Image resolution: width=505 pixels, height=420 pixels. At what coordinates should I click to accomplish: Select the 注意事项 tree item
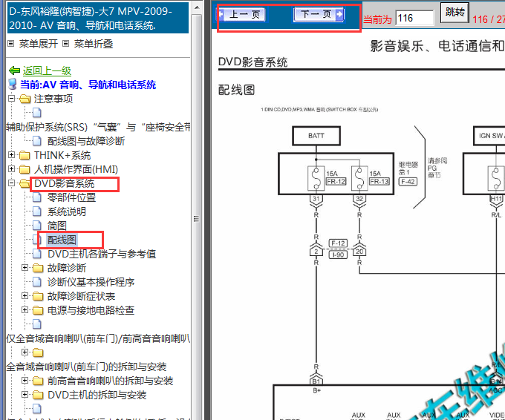click(x=53, y=99)
